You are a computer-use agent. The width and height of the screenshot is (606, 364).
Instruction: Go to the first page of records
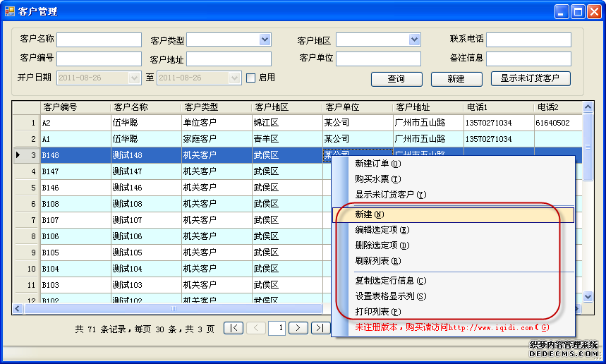[234, 327]
